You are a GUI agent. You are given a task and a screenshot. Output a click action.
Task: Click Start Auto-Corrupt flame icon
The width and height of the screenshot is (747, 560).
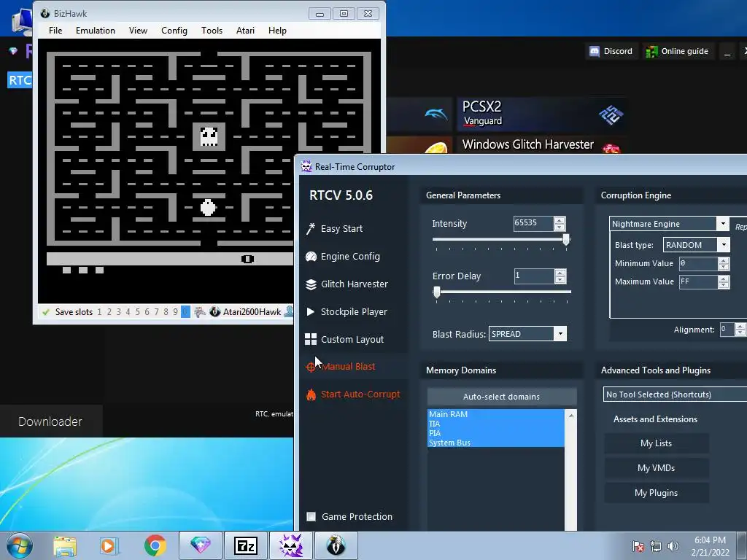[311, 394]
